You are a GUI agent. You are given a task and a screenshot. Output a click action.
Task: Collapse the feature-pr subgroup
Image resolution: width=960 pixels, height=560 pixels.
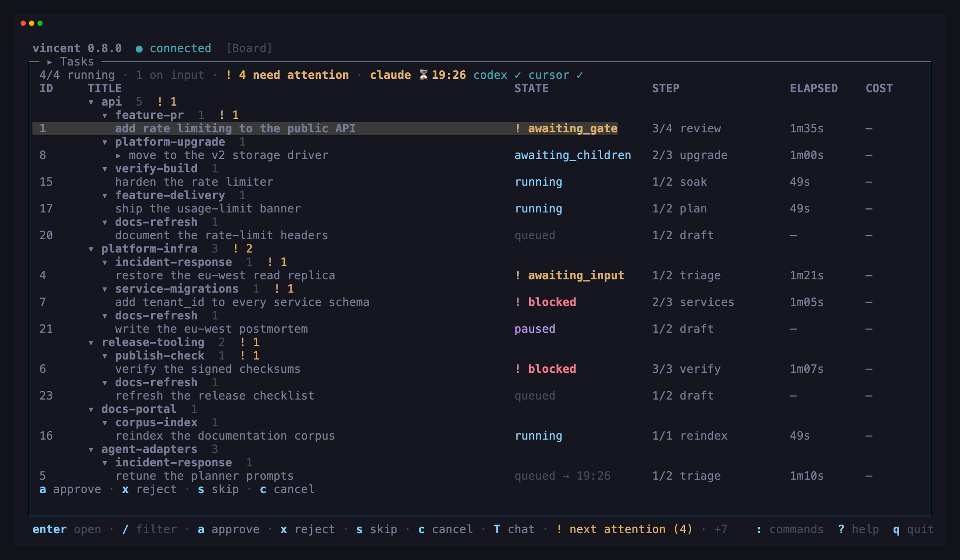click(105, 116)
